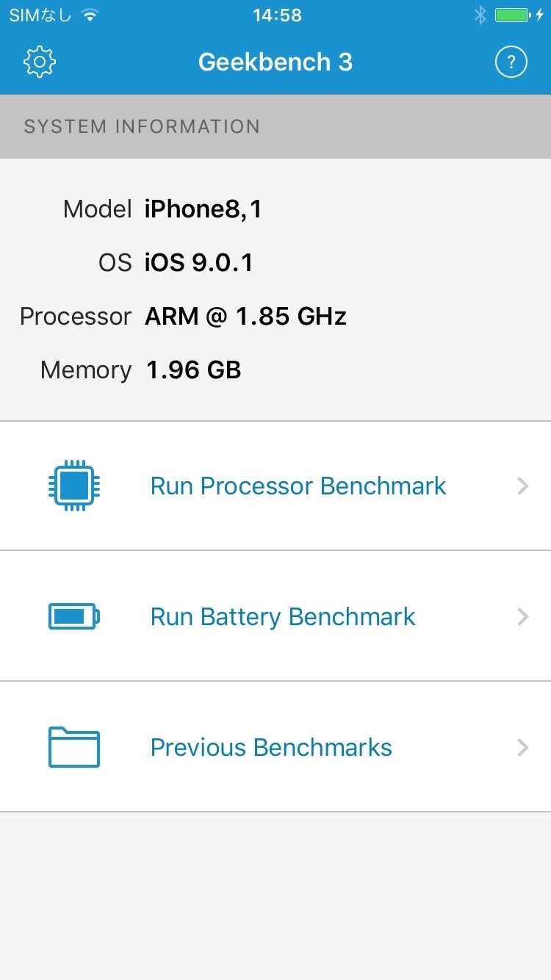The height and width of the screenshot is (980, 551).
Task: Tap the 1.96 GB memory value
Action: pos(193,370)
